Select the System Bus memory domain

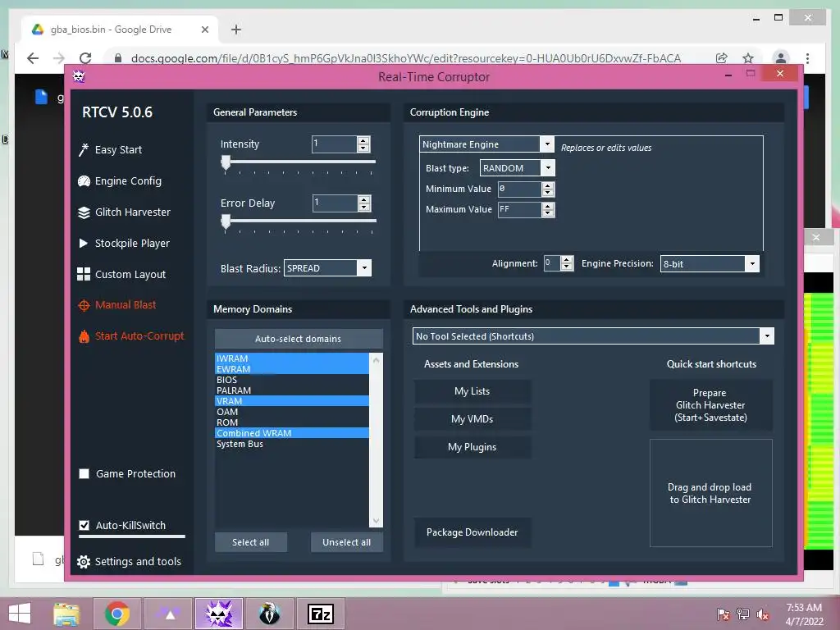pos(292,444)
